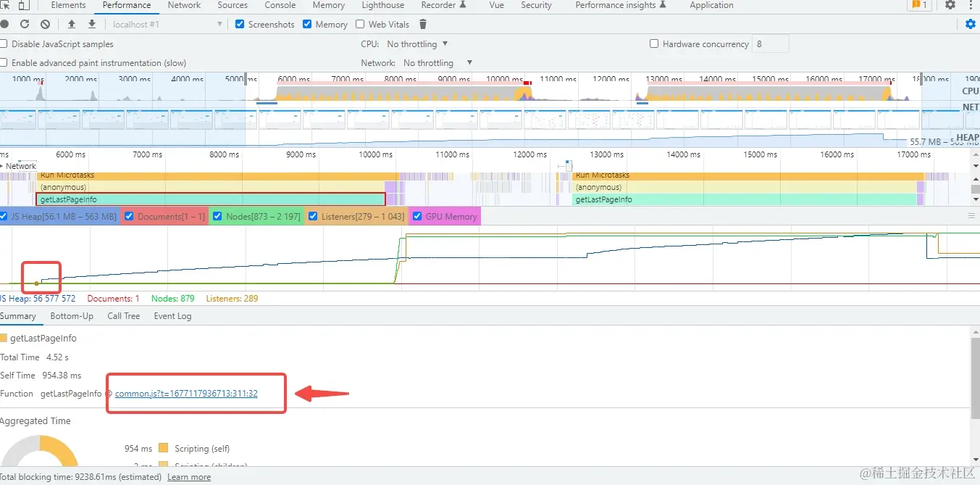Toggle the Nodes counter checkbox

click(x=217, y=216)
